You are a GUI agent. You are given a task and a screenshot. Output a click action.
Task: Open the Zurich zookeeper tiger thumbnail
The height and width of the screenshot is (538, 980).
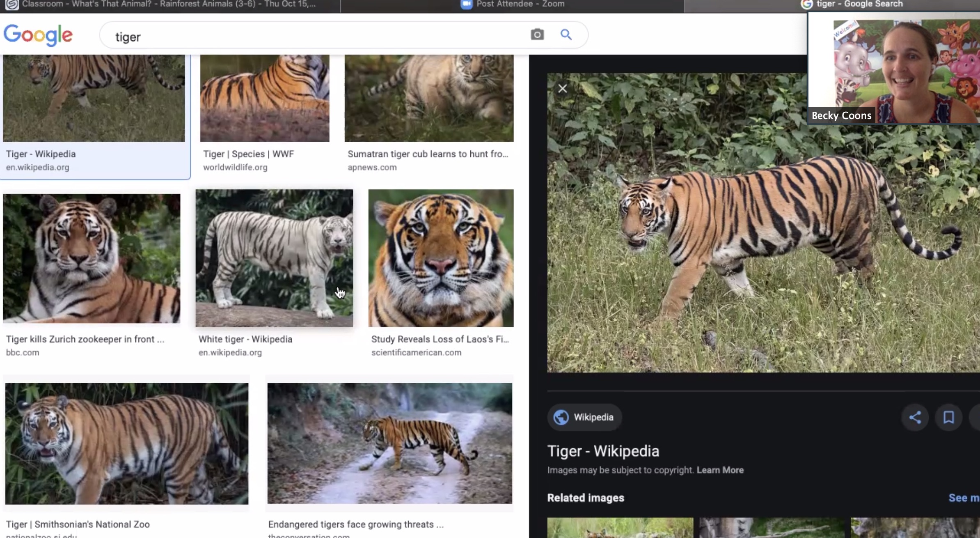92,258
